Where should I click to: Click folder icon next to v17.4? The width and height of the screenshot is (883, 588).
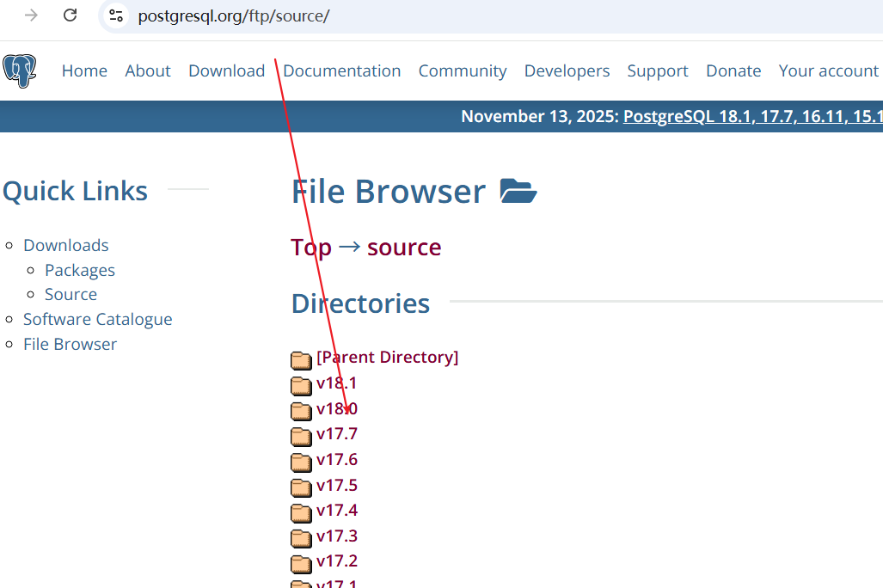301,513
